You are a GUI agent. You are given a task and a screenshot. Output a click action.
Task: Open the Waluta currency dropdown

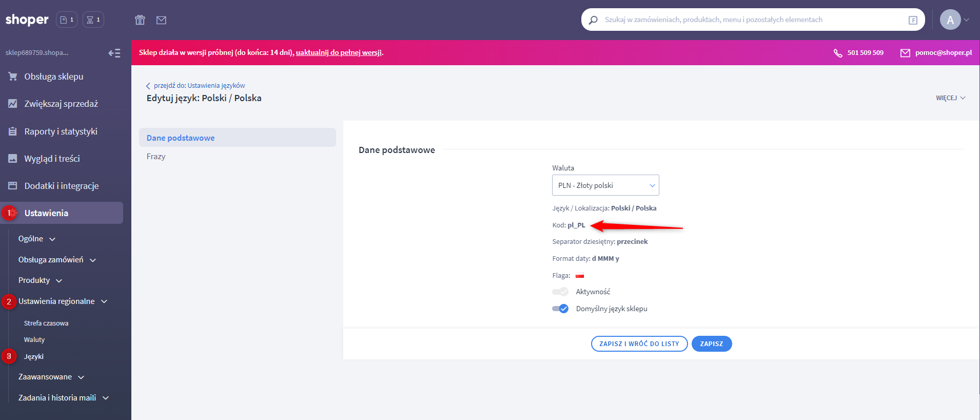tap(605, 185)
